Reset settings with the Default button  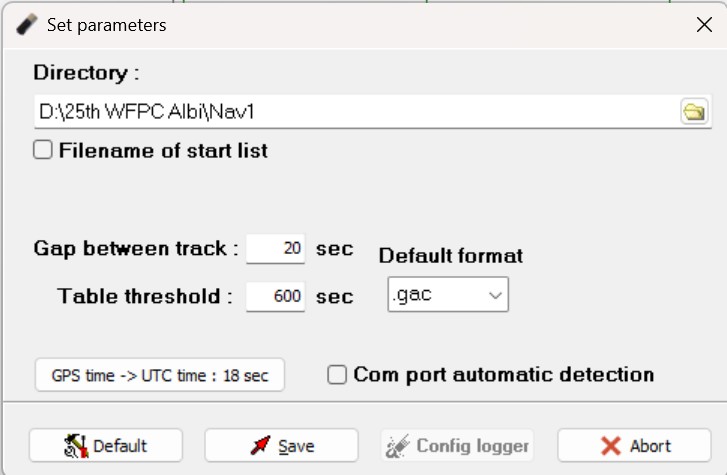[106, 445]
